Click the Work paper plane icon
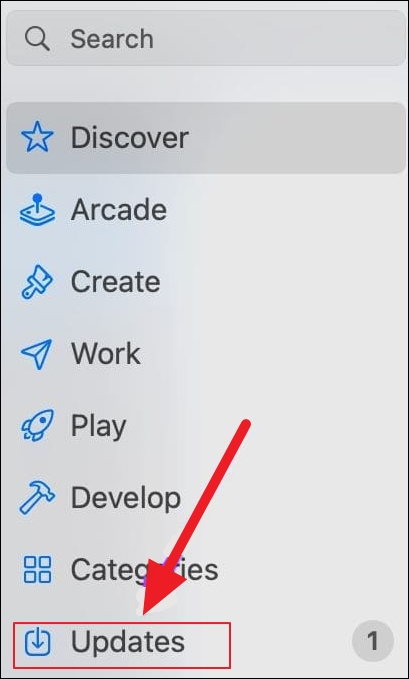409x679 pixels. click(37, 354)
